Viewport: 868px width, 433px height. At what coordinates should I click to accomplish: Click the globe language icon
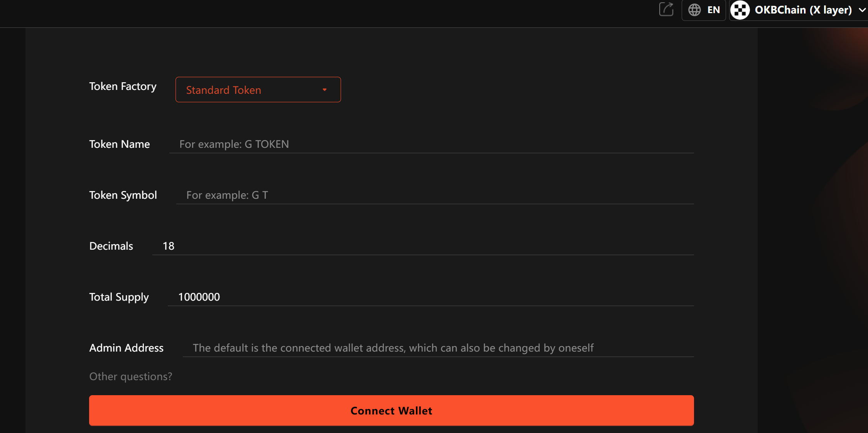[694, 10]
